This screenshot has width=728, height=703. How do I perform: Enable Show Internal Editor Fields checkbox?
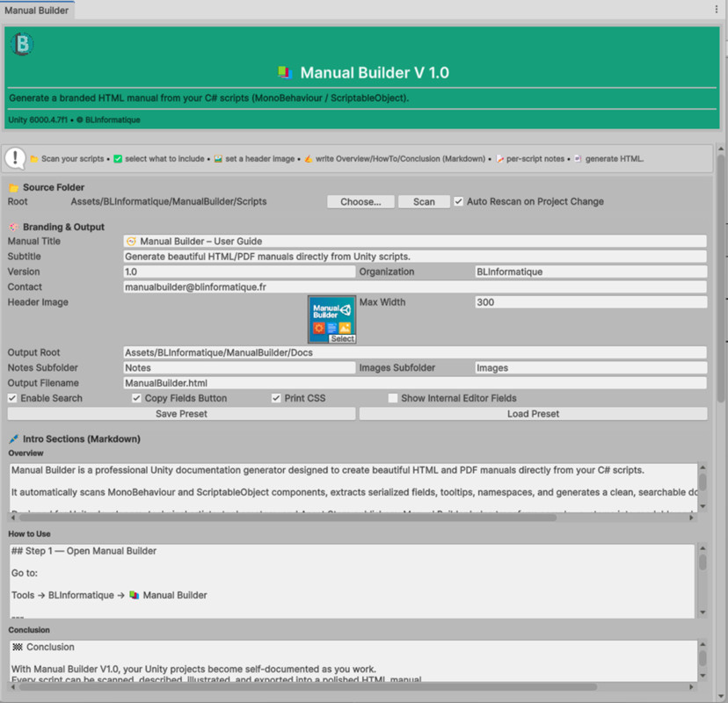point(393,398)
